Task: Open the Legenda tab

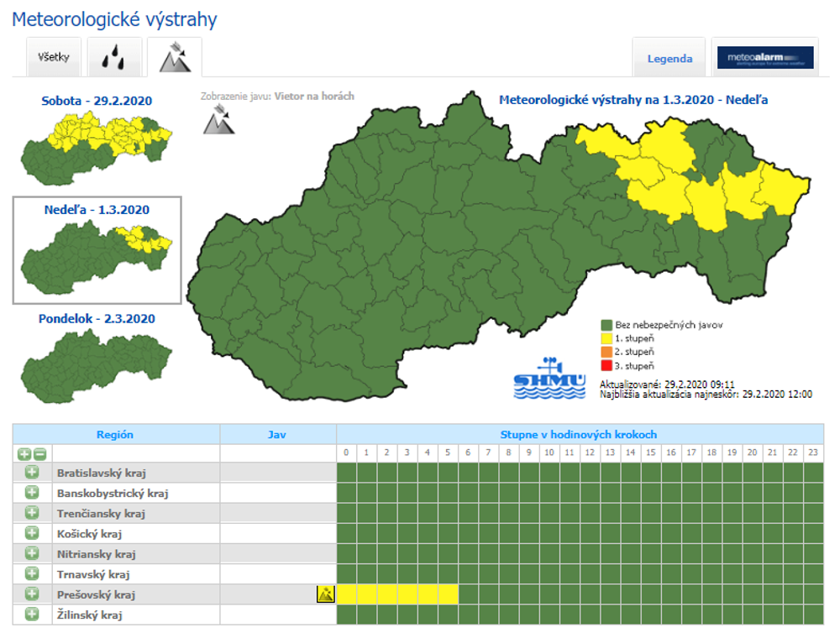Action: [x=669, y=59]
